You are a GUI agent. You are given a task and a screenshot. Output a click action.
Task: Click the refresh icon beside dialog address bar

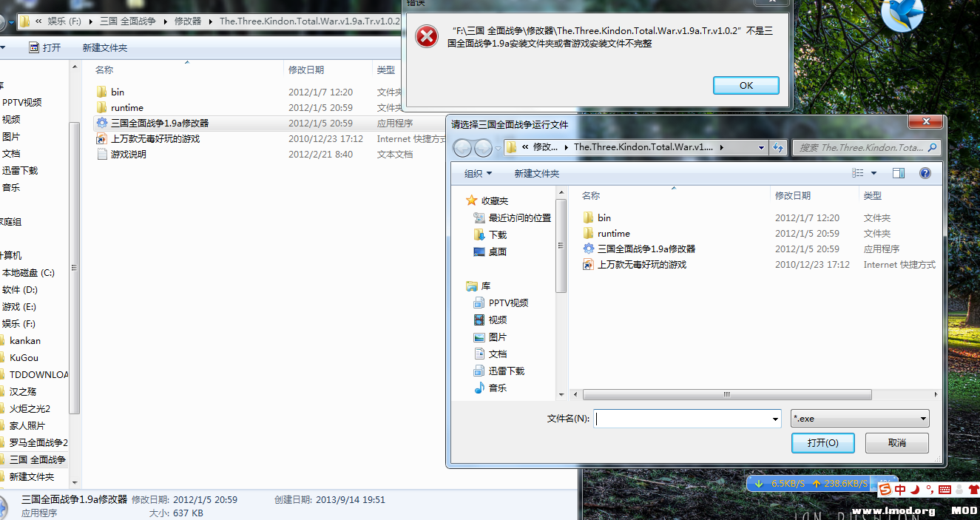(778, 147)
